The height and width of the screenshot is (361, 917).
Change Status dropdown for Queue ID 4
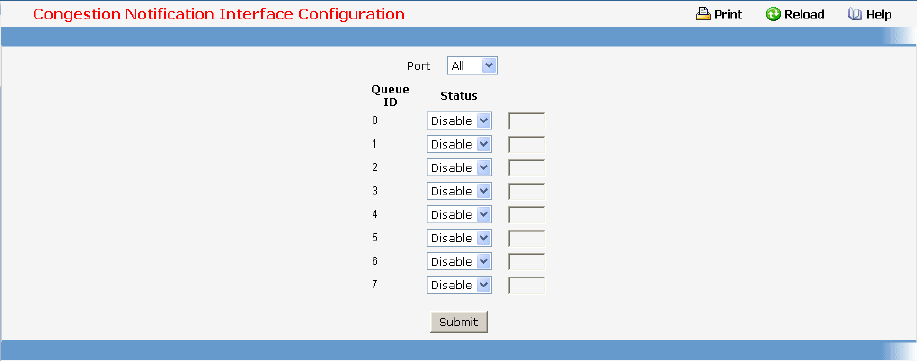459,215
